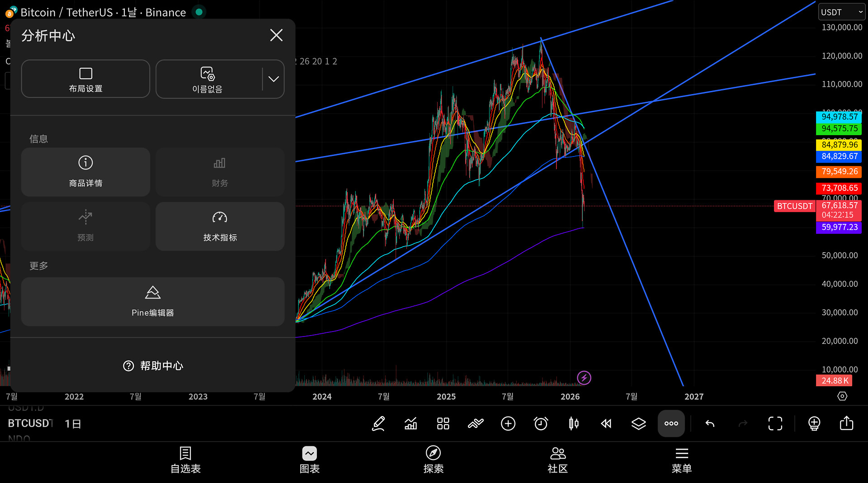Tap the 2025 time axis label
The image size is (868, 483).
point(446,397)
